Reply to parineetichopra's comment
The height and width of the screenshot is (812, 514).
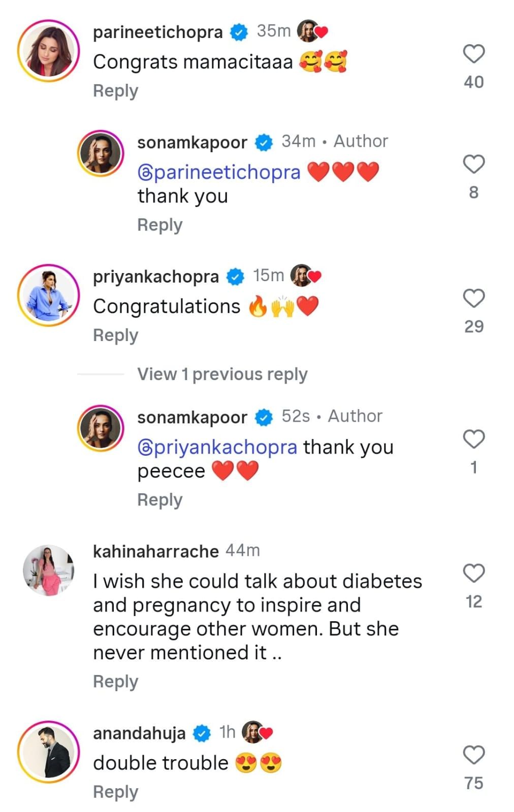(x=115, y=91)
